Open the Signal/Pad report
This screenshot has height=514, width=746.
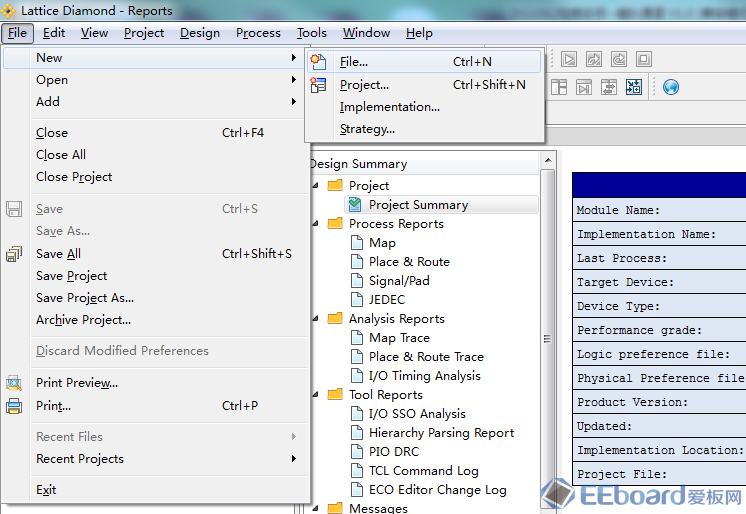(x=399, y=281)
